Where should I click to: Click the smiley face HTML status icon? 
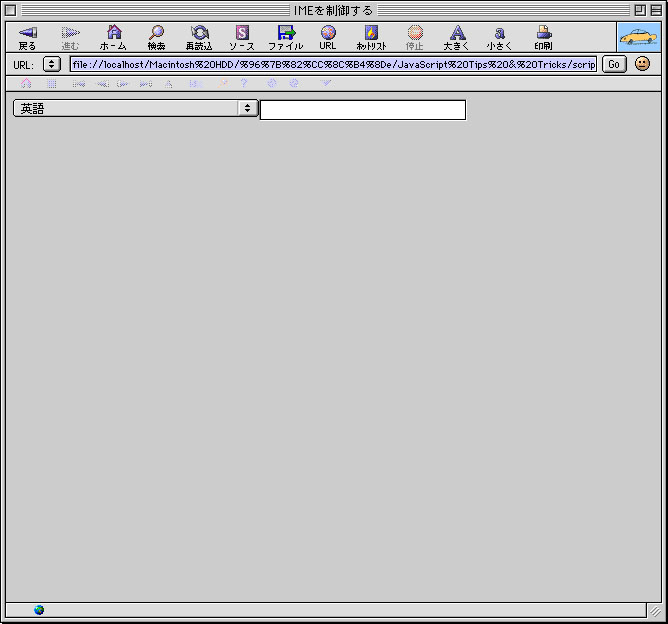642,64
